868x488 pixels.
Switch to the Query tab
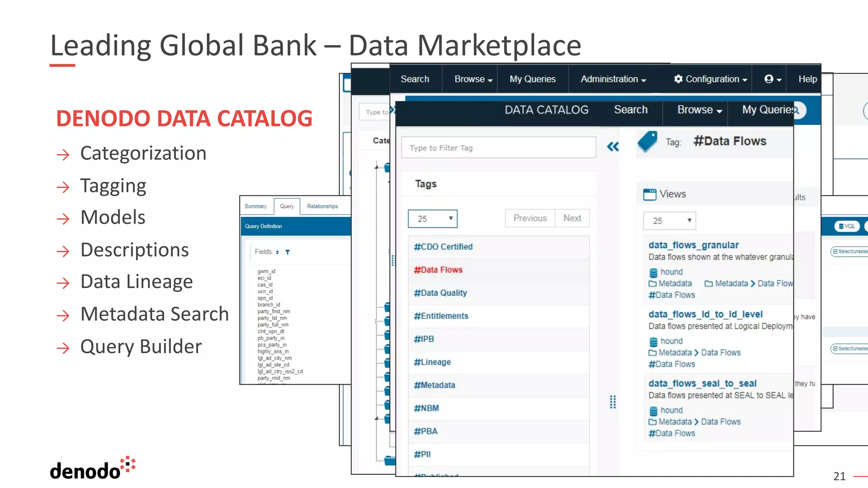click(287, 206)
